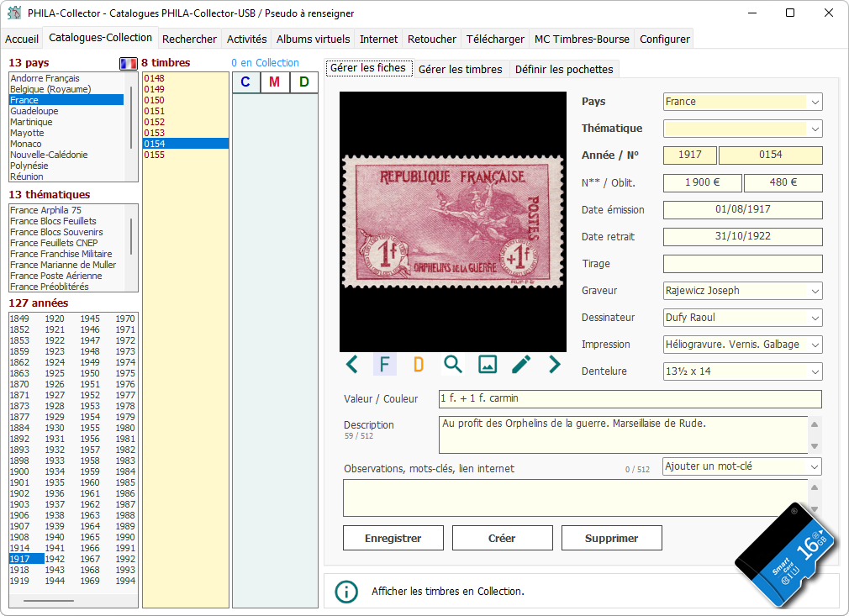Select stamp number 0148 in list
Viewport: 849px width, 616px height.
click(185, 78)
